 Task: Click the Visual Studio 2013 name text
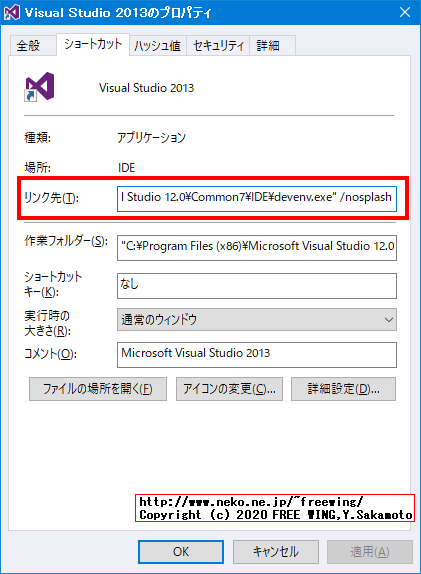pos(146,88)
